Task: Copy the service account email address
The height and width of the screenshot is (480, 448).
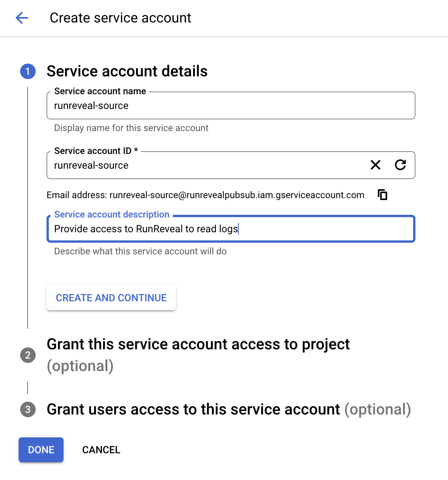Action: (x=383, y=195)
